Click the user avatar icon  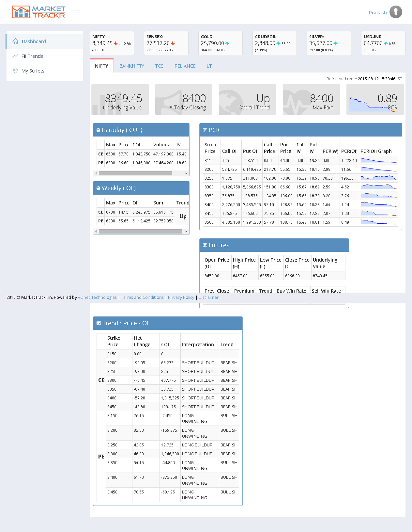(x=396, y=12)
